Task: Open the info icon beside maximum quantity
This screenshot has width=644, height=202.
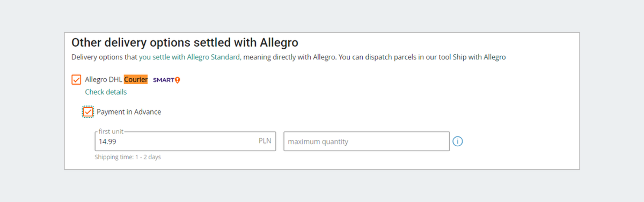Action: [x=457, y=141]
